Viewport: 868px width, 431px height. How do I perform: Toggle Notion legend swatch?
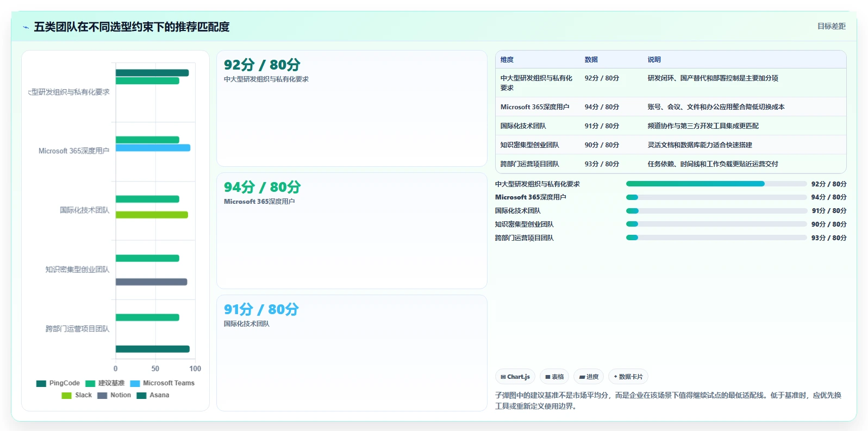[x=102, y=396]
